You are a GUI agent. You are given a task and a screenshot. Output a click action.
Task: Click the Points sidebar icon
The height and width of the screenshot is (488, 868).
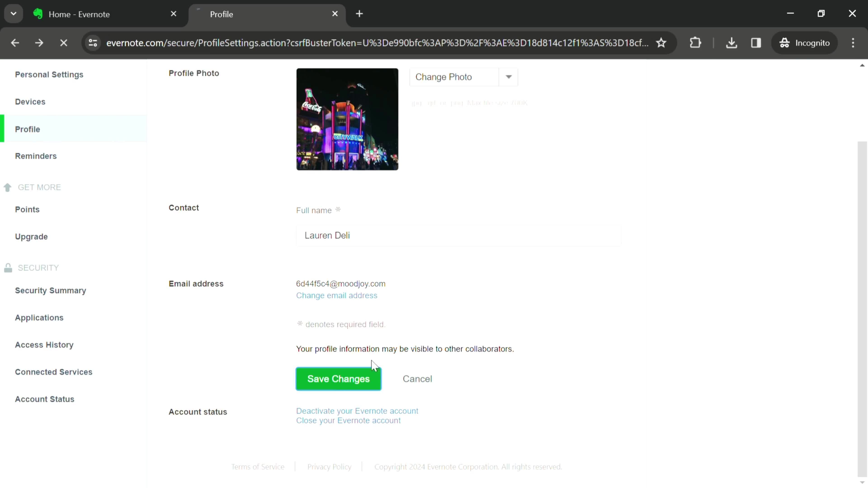click(x=27, y=210)
